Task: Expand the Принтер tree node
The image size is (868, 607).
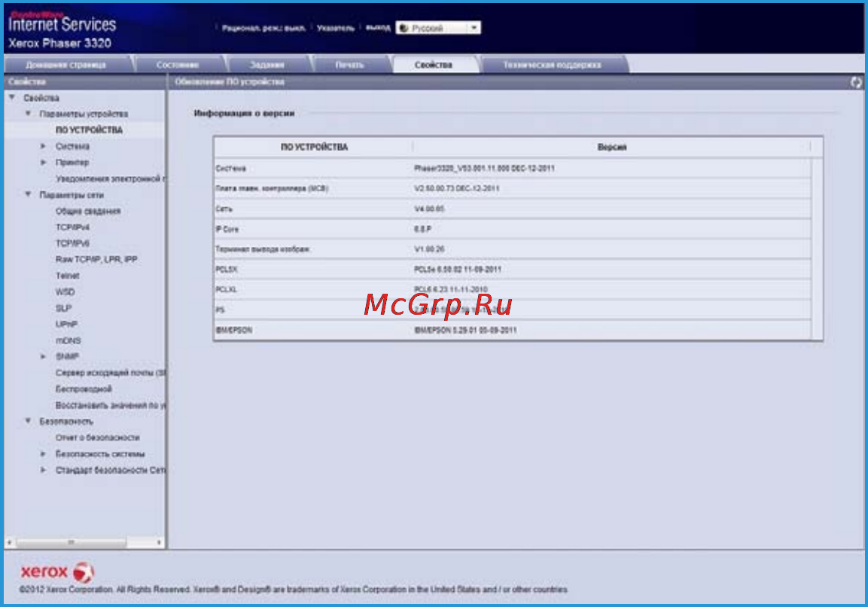Action: point(43,162)
